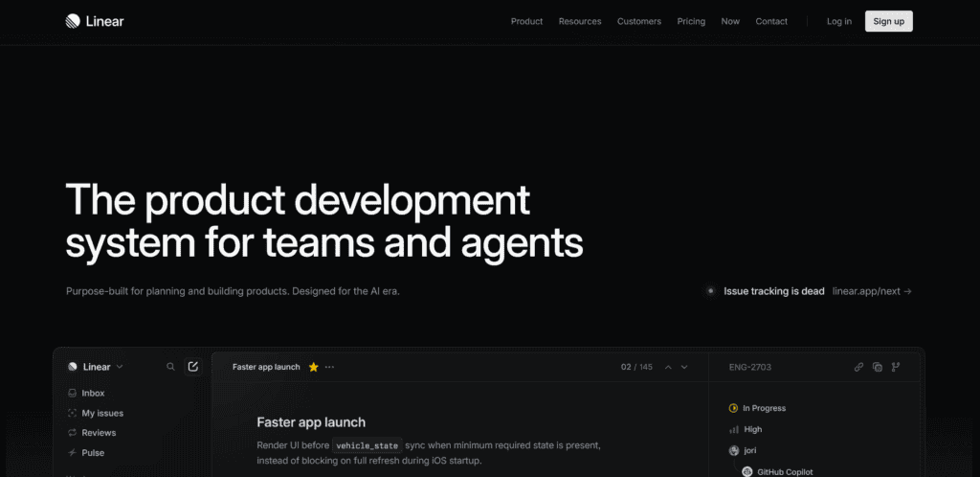Screen dimensions: 980x477
Task: Click the In Progress status icon
Action: tap(734, 408)
